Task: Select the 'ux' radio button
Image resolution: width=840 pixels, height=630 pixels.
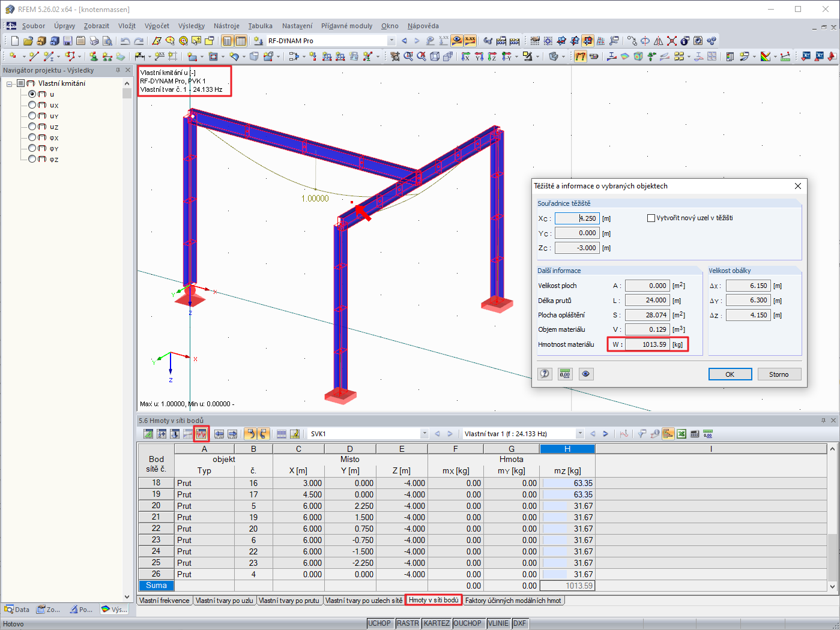Action: pos(32,105)
